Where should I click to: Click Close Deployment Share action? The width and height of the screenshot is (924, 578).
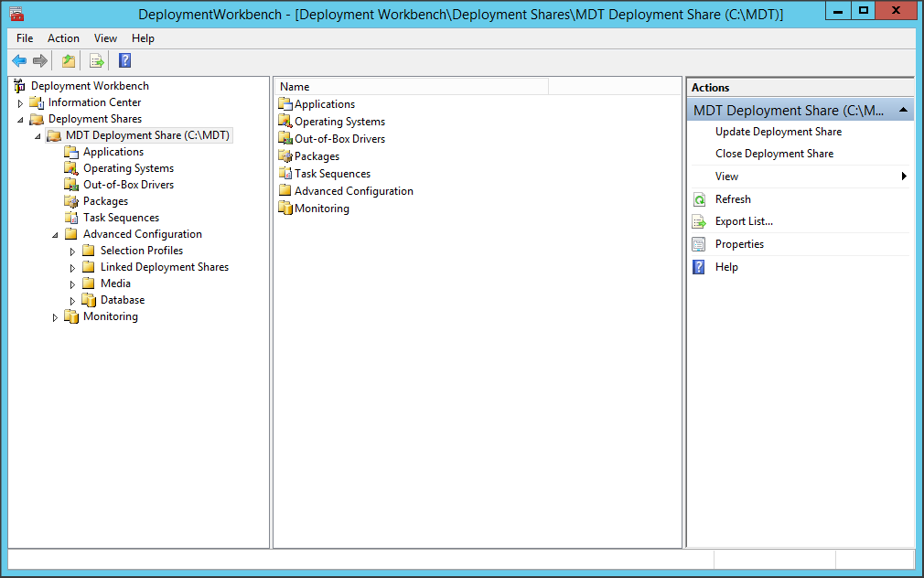(x=774, y=154)
